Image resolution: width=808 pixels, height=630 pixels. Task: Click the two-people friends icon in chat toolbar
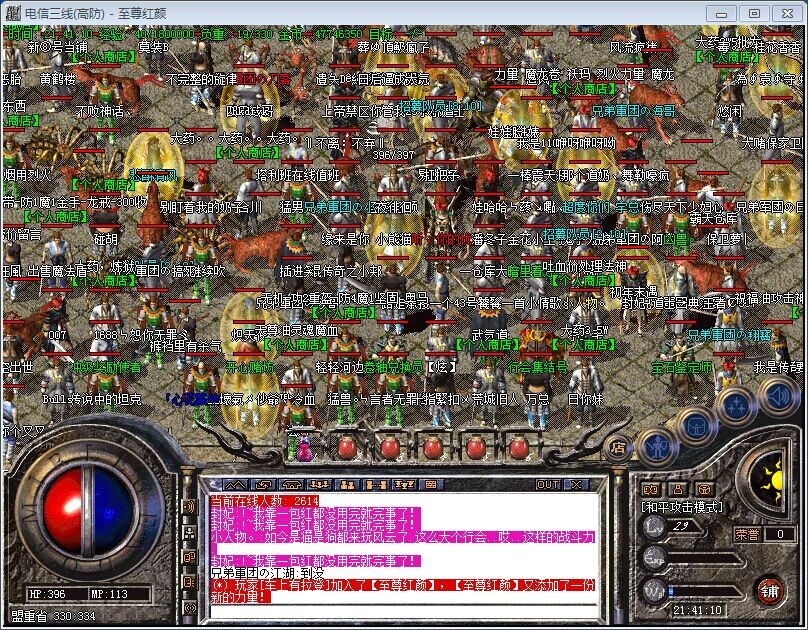[x=347, y=485]
